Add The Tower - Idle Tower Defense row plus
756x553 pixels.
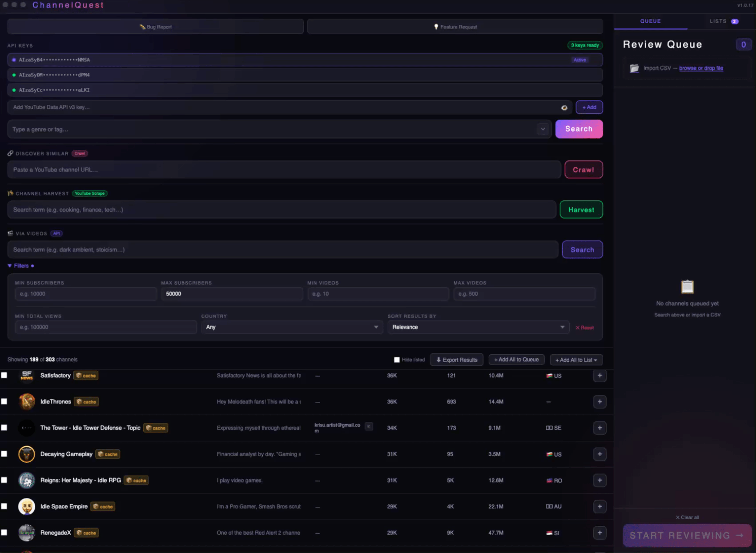599,428
